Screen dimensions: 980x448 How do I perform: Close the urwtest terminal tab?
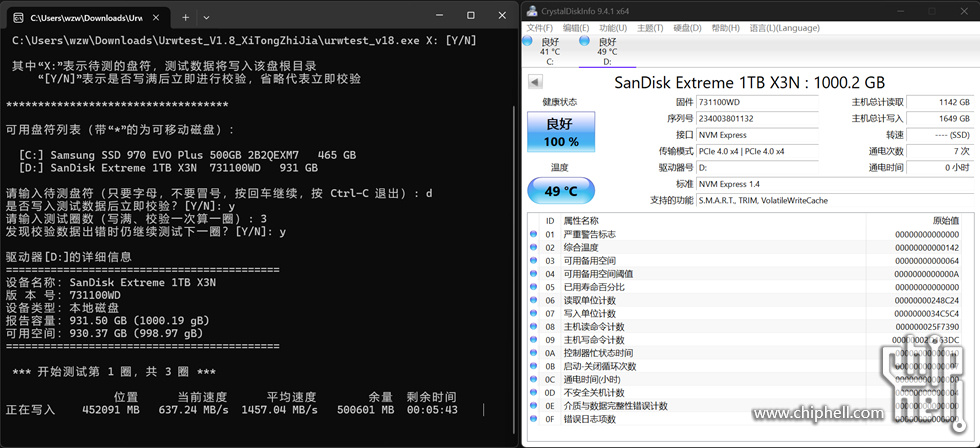158,17
